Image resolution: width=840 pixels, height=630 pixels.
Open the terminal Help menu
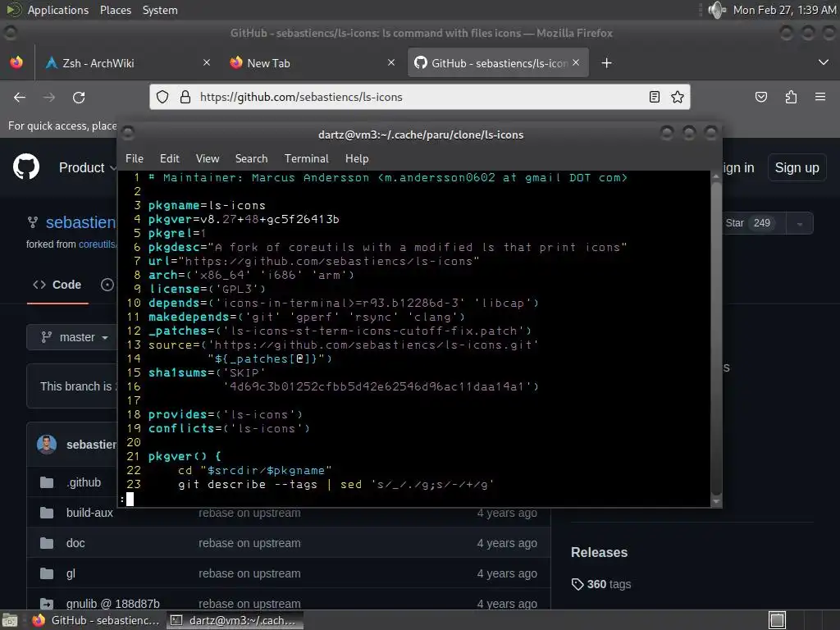[x=357, y=158]
